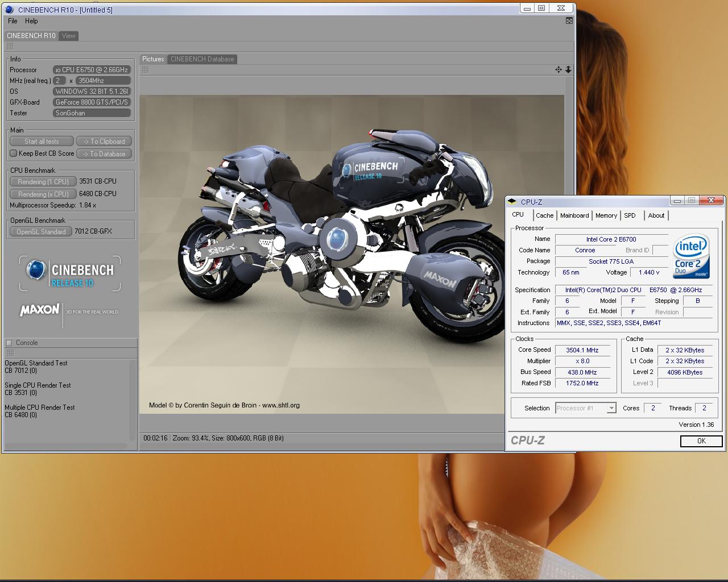Click the 6480 CB-CPU score
Screen dimensions: 728x582
click(98, 194)
